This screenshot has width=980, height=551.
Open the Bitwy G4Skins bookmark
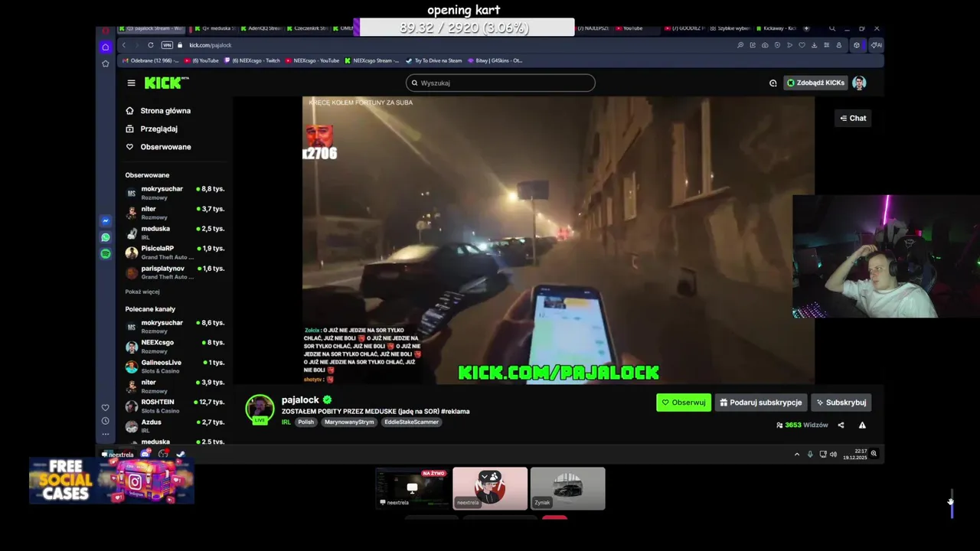pyautogui.click(x=495, y=60)
